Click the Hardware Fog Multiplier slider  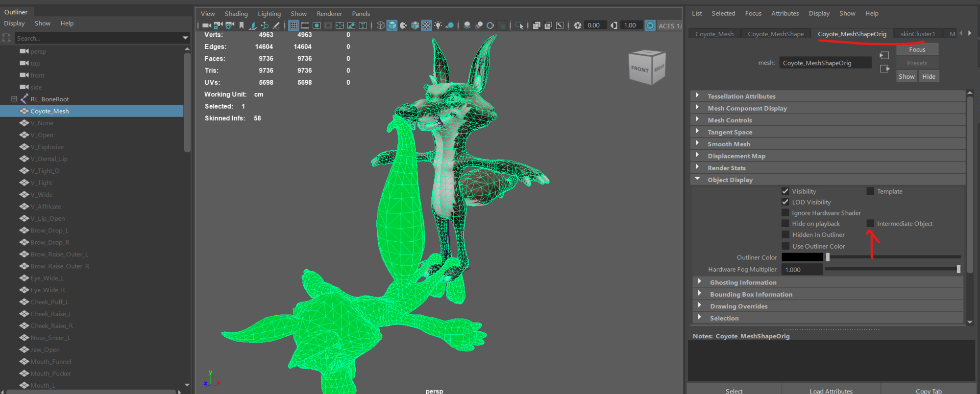(x=893, y=269)
